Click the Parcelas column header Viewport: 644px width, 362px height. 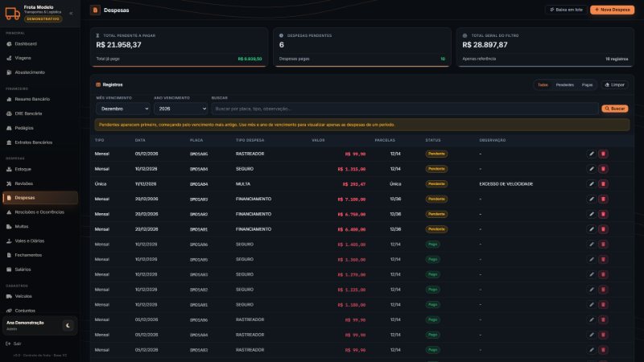[385, 140]
